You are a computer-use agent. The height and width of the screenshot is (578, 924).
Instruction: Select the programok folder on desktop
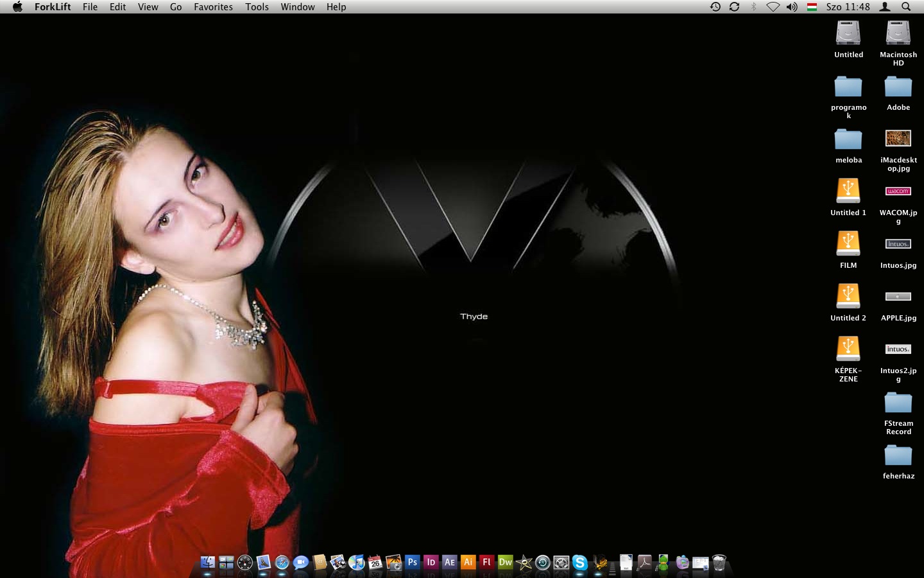tap(848, 87)
